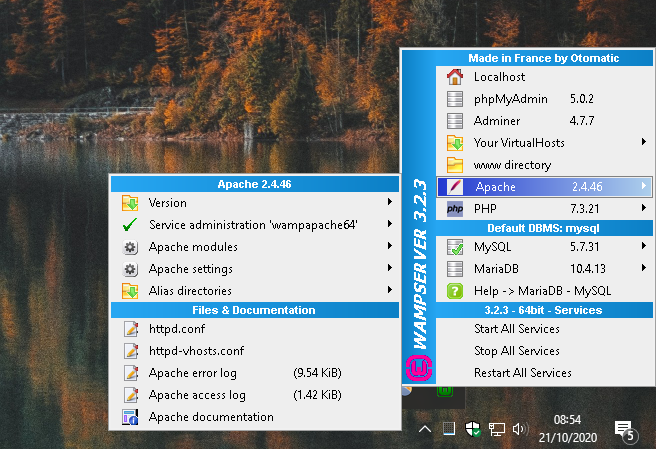Expand the MariaDB submenu arrow
The image size is (656, 449).
pos(644,268)
